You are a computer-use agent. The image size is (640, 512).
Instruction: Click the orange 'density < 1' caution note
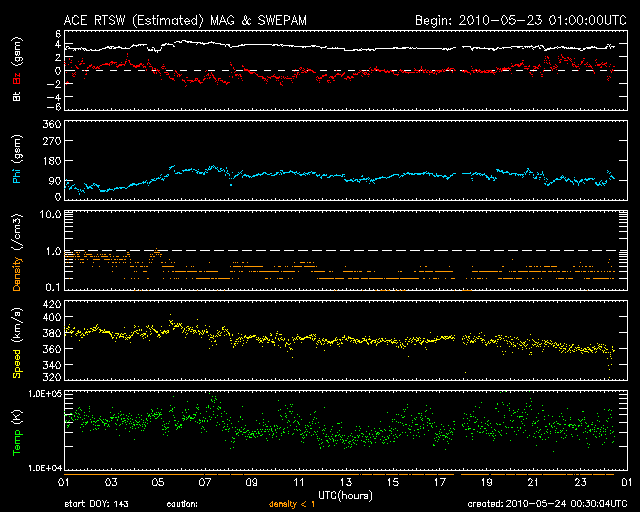[x=290, y=505]
